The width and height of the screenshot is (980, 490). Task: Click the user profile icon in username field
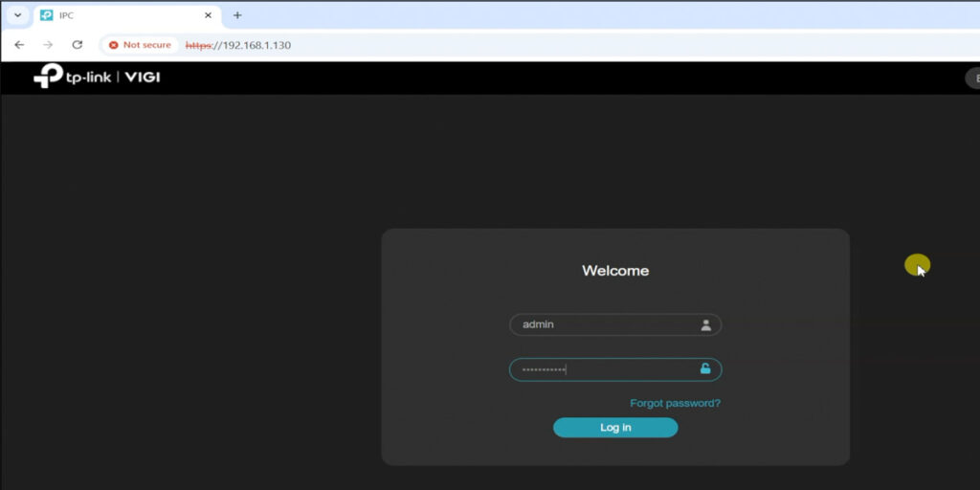tap(705, 324)
